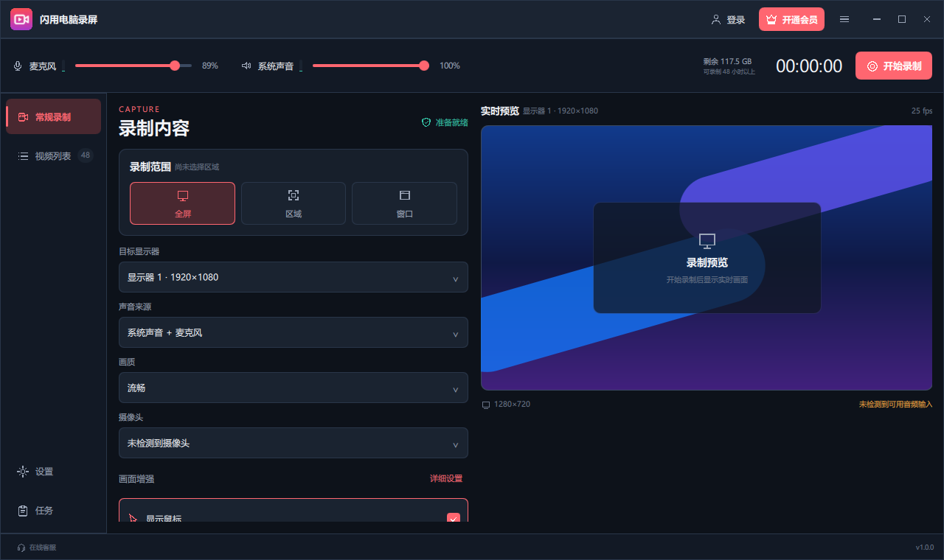Click the cursor icon beside 显示鼠标
The width and height of the screenshot is (944, 560).
click(x=133, y=518)
